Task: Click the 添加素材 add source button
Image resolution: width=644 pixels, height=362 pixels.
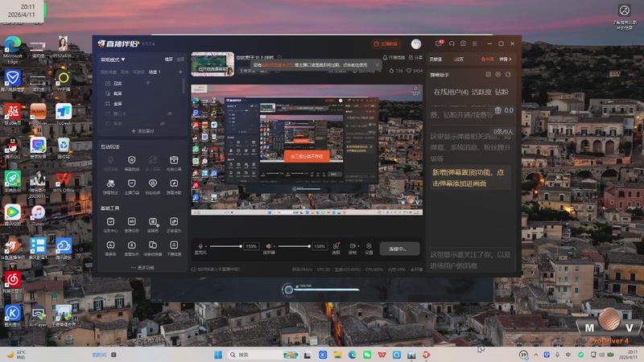Action: coord(142,131)
